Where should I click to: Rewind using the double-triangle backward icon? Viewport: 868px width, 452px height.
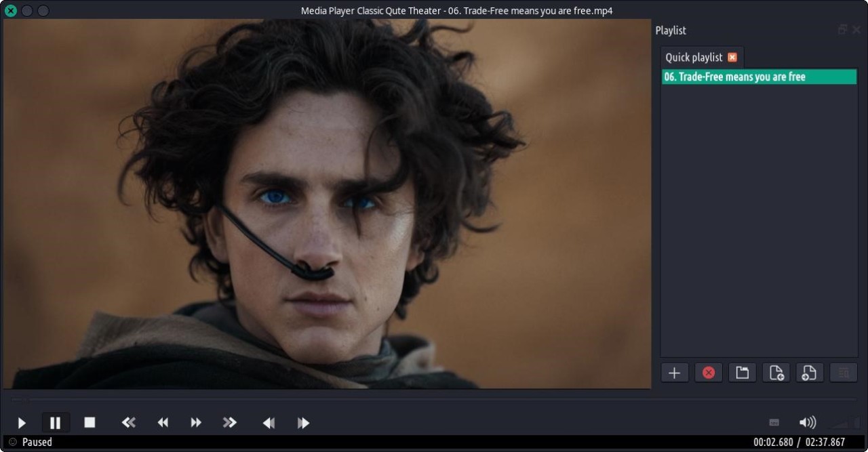[163, 423]
